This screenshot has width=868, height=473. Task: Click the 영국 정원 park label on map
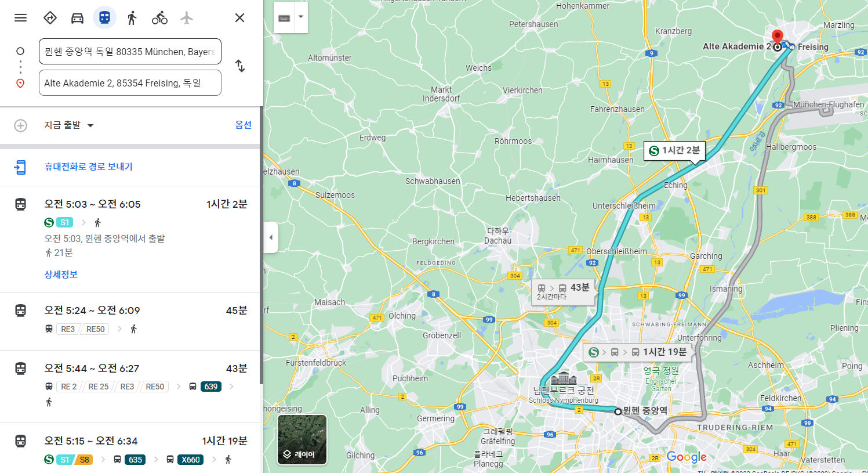[x=661, y=370]
